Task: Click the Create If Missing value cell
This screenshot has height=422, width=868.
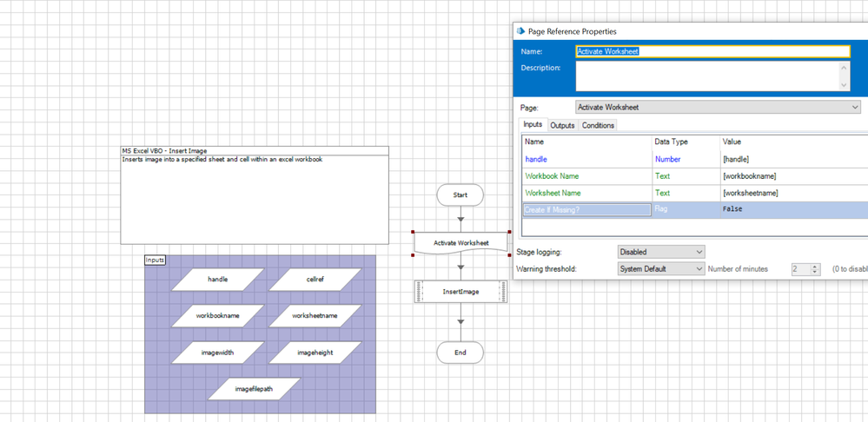Action: [791, 209]
